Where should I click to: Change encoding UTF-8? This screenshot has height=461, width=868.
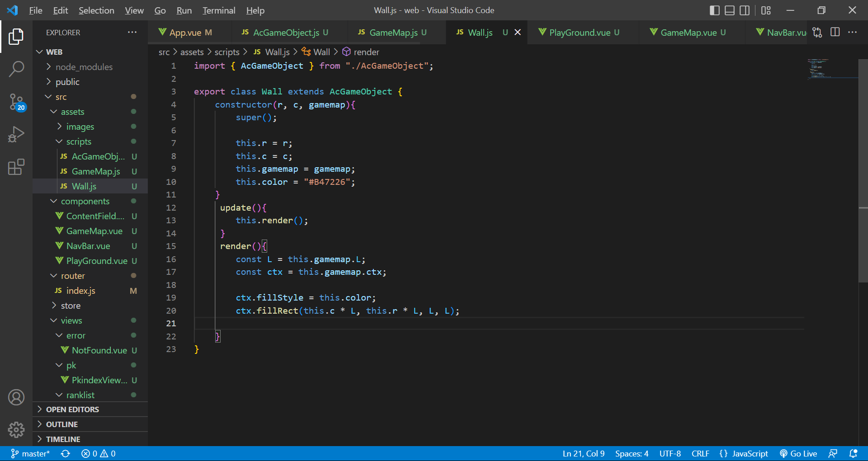tap(670, 453)
